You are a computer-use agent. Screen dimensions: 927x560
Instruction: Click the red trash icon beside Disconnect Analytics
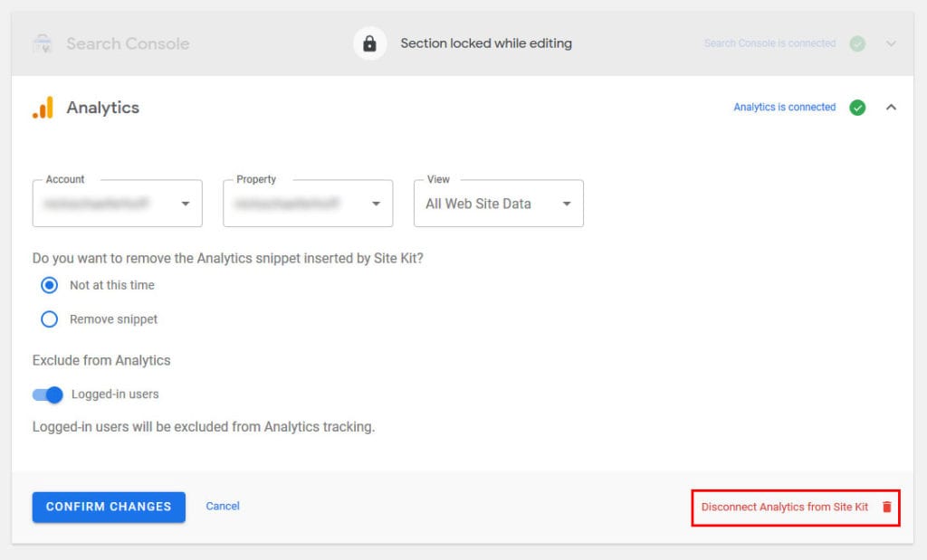click(x=885, y=507)
